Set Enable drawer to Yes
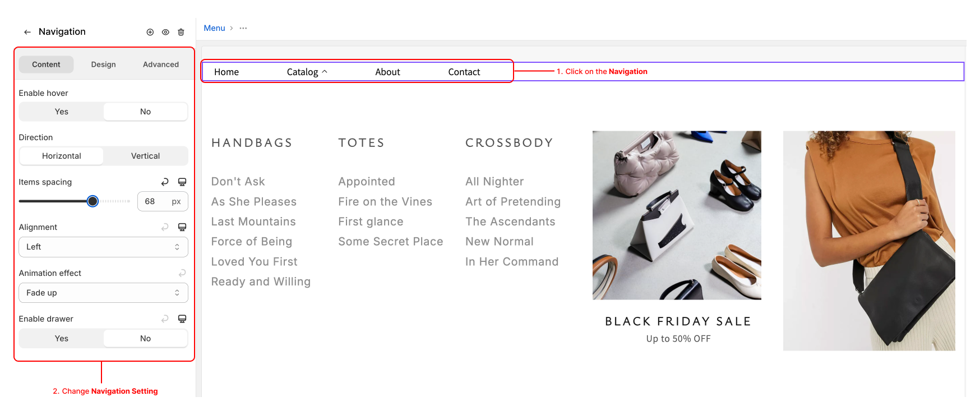The image size is (980, 415). point(62,339)
